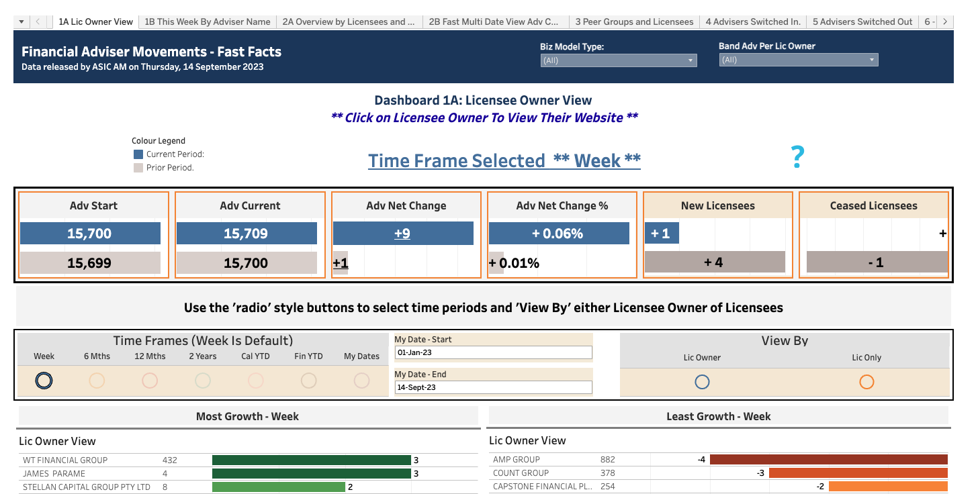Edit the My Date - End field
Screen dimensions: 980x494
[493, 387]
